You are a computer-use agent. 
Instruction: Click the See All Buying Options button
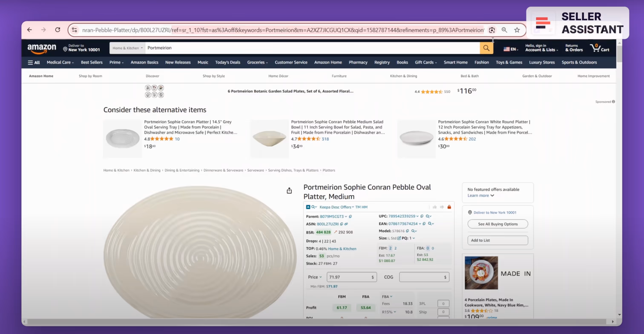(x=497, y=224)
